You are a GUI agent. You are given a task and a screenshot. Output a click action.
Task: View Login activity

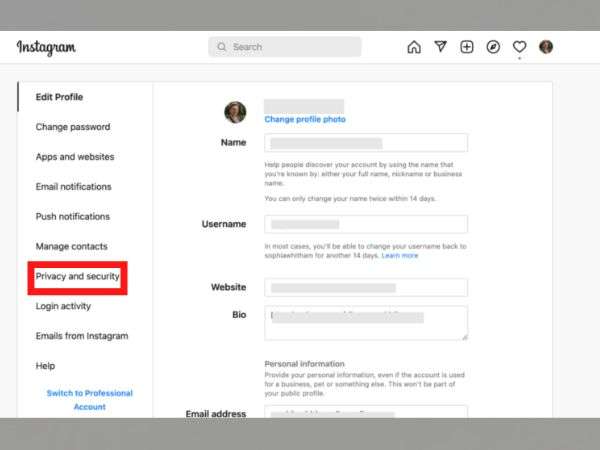(63, 306)
